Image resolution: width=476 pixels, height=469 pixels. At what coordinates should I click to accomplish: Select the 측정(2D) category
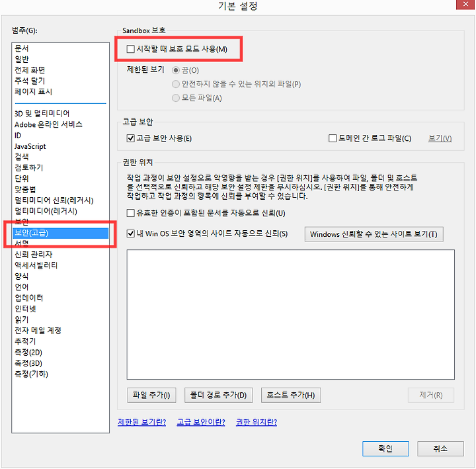pos(60,353)
